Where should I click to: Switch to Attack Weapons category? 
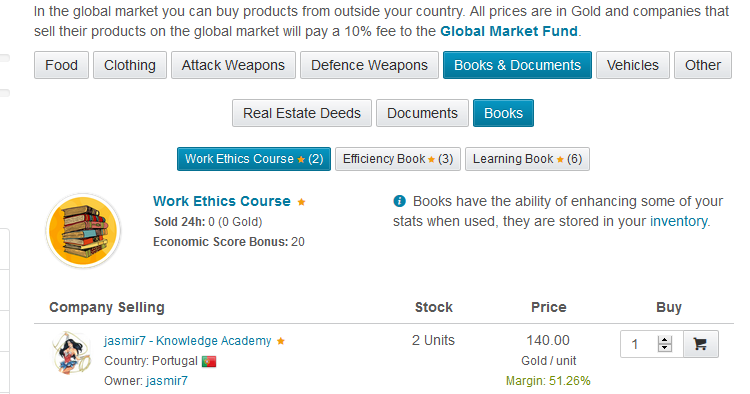pyautogui.click(x=233, y=65)
